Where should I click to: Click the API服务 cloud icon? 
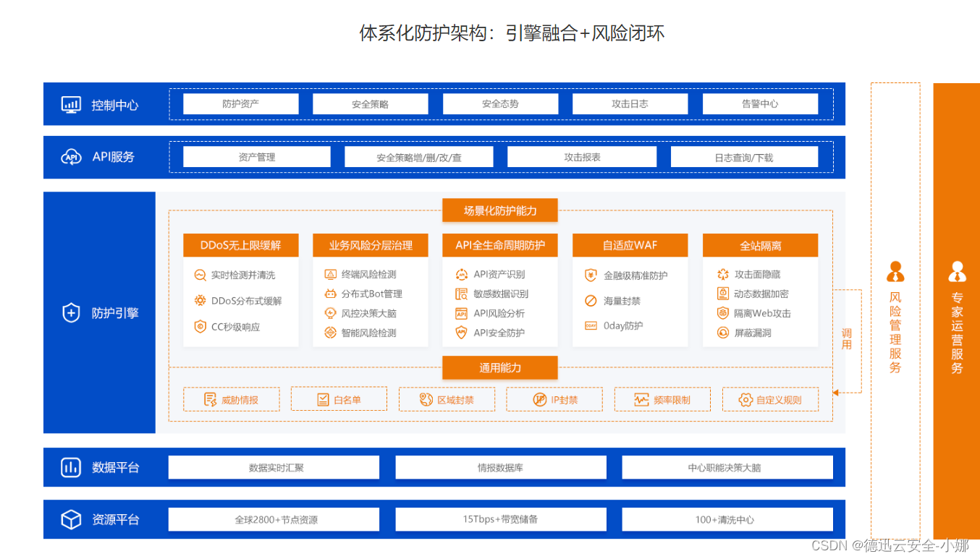point(71,157)
